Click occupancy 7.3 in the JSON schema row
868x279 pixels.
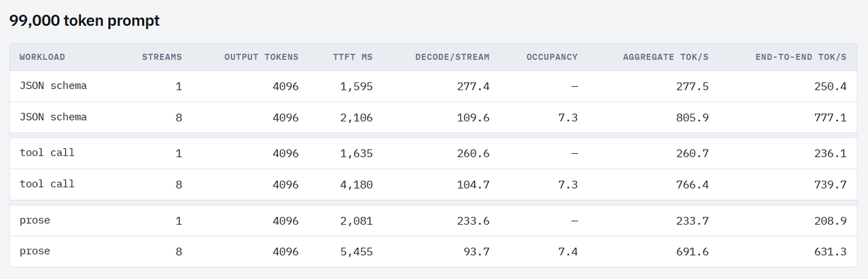tap(568, 118)
